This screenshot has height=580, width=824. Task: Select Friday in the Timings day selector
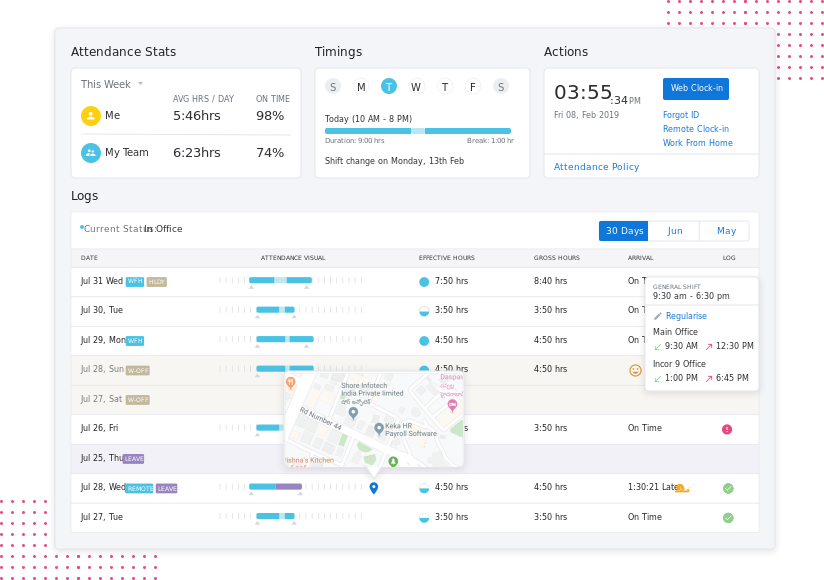(x=472, y=87)
